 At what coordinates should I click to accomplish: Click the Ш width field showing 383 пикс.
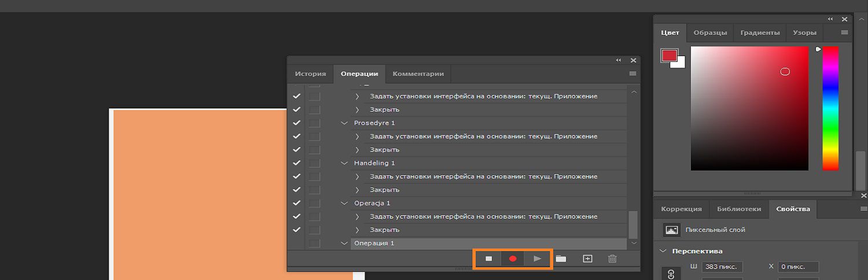[x=722, y=267]
